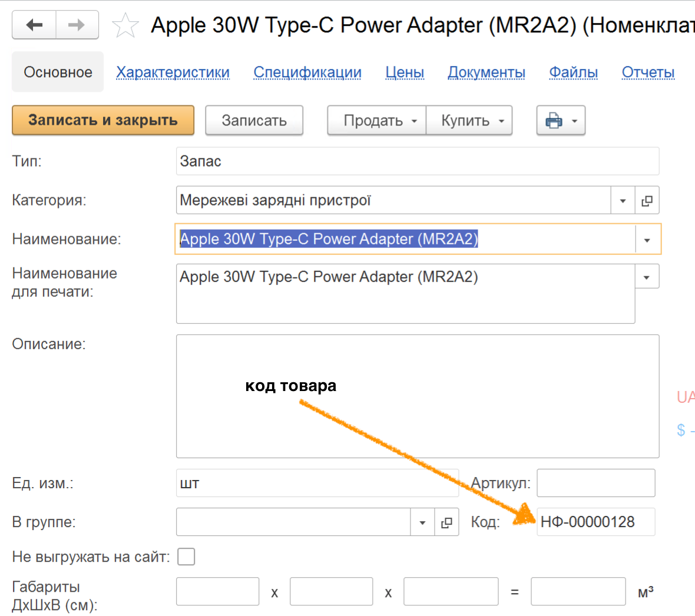Viewport: 695px width, 616px height.
Task: Click into the Тип field showing Запас
Action: 418,161
